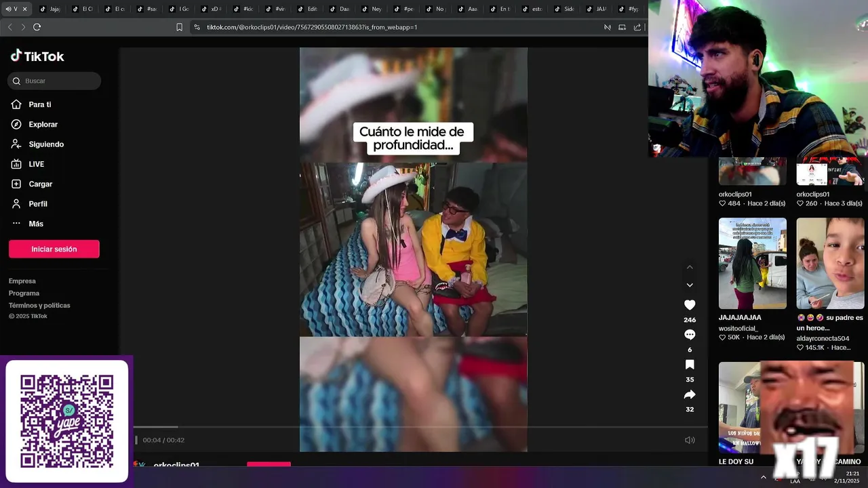Open the TikTok home logo
868x488 pixels.
(37, 56)
